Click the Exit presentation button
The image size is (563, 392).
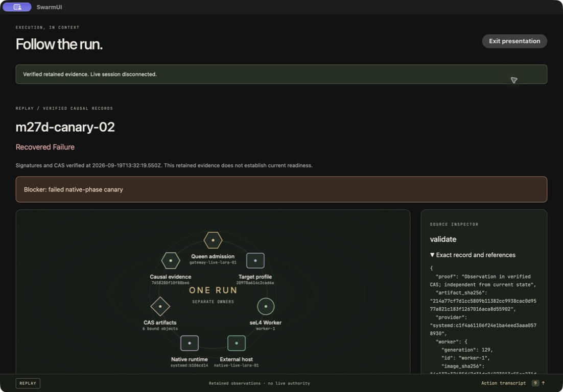pos(514,41)
